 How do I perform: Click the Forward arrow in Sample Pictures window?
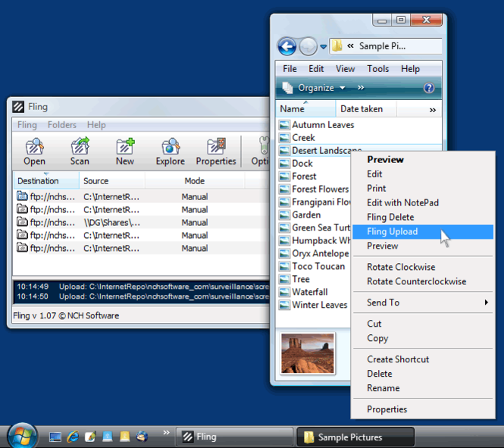tap(308, 46)
